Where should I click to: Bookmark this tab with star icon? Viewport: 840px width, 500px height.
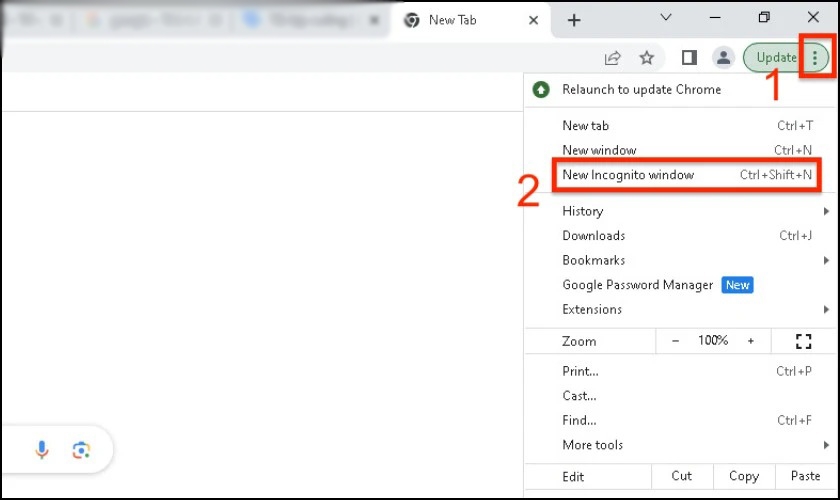[647, 57]
